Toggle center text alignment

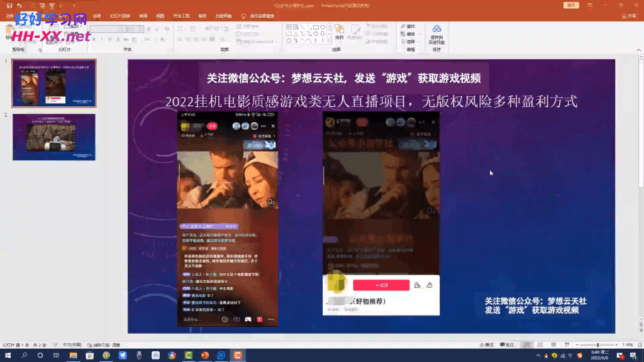coord(188,40)
